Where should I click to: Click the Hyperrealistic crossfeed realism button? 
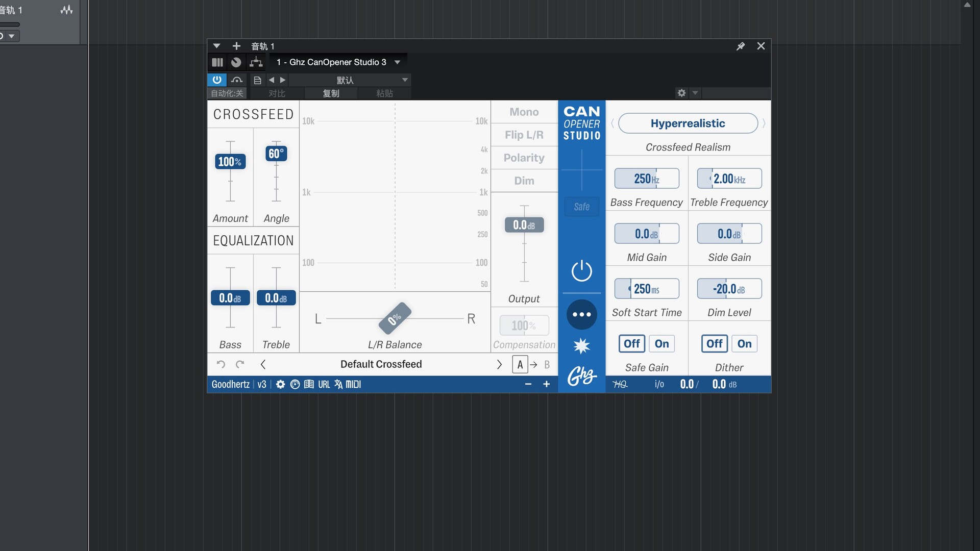tap(688, 123)
